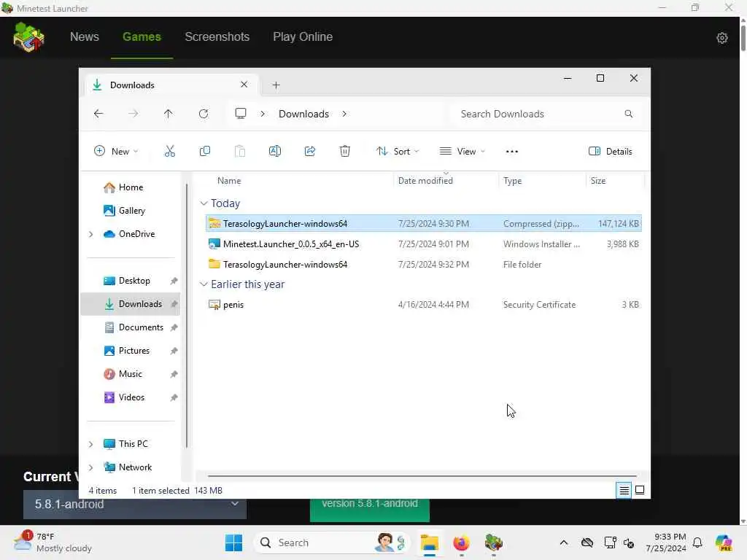Open Documents in navigation pane
Image resolution: width=747 pixels, height=560 pixels.
(x=134, y=327)
